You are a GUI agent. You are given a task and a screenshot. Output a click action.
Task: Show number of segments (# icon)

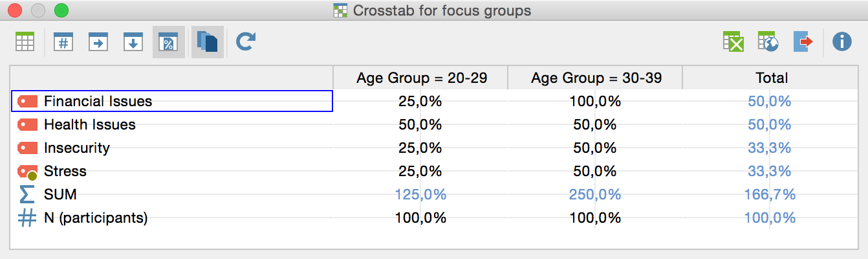point(63,43)
